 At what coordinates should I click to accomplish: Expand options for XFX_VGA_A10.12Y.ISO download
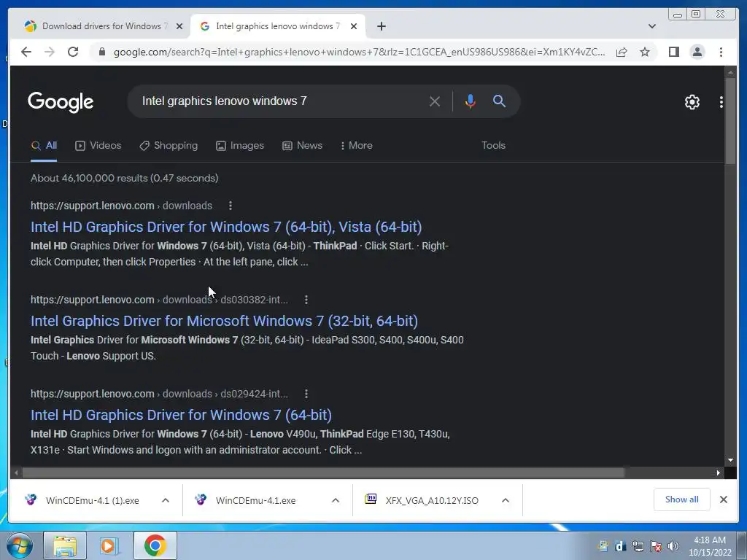(x=506, y=500)
